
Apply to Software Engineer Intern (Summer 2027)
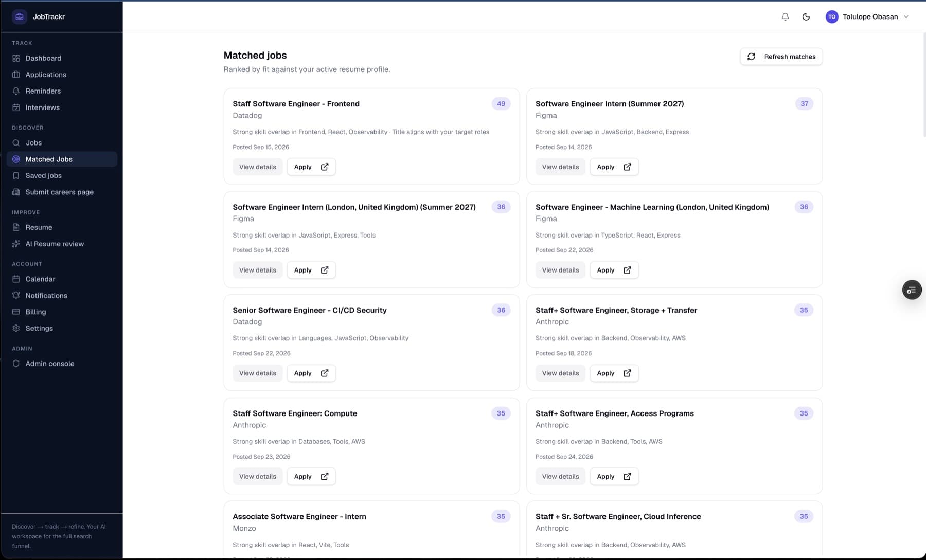coord(614,167)
